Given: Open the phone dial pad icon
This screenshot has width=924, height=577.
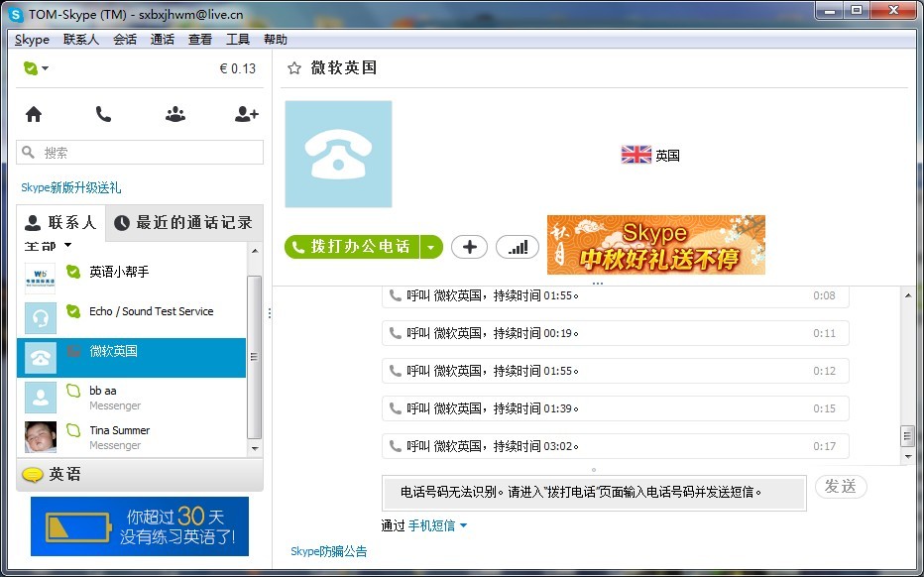Looking at the screenshot, I should [x=103, y=114].
